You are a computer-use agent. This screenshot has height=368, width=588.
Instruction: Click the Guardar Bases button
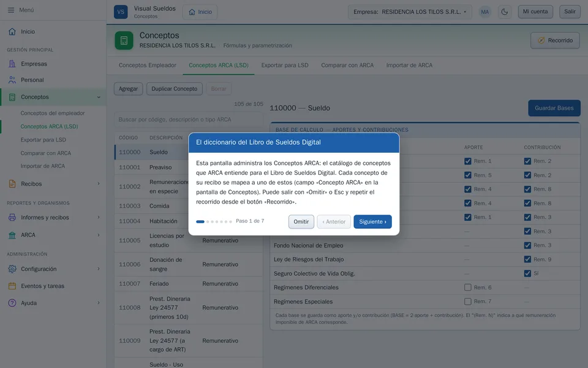pos(554,108)
